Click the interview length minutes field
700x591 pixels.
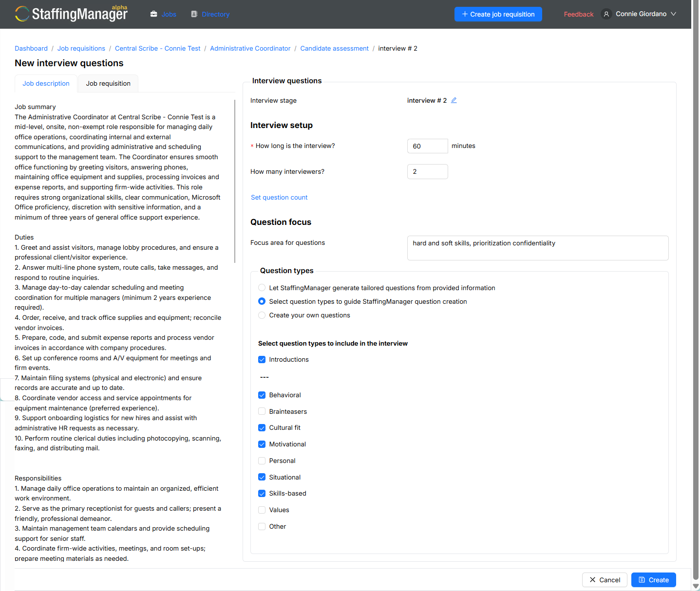click(x=428, y=146)
